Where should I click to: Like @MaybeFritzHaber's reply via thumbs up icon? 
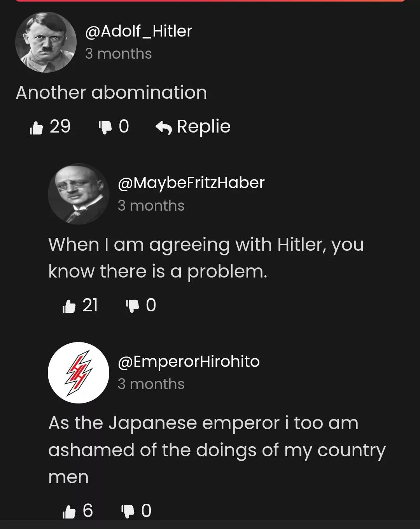69,306
